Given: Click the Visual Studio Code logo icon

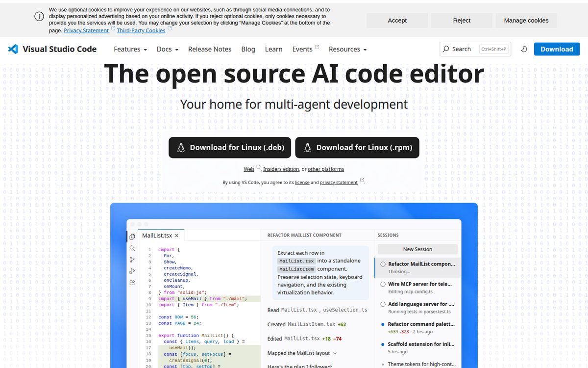Looking at the screenshot, I should (x=13, y=49).
